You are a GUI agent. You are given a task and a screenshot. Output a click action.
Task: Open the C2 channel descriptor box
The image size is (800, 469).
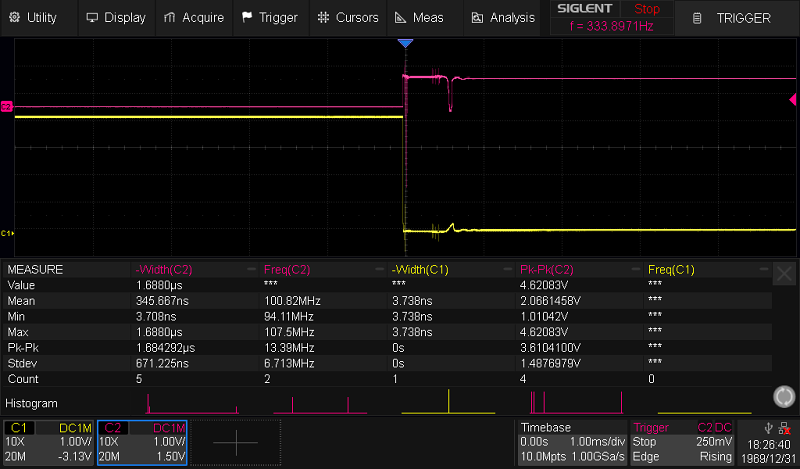[141, 441]
